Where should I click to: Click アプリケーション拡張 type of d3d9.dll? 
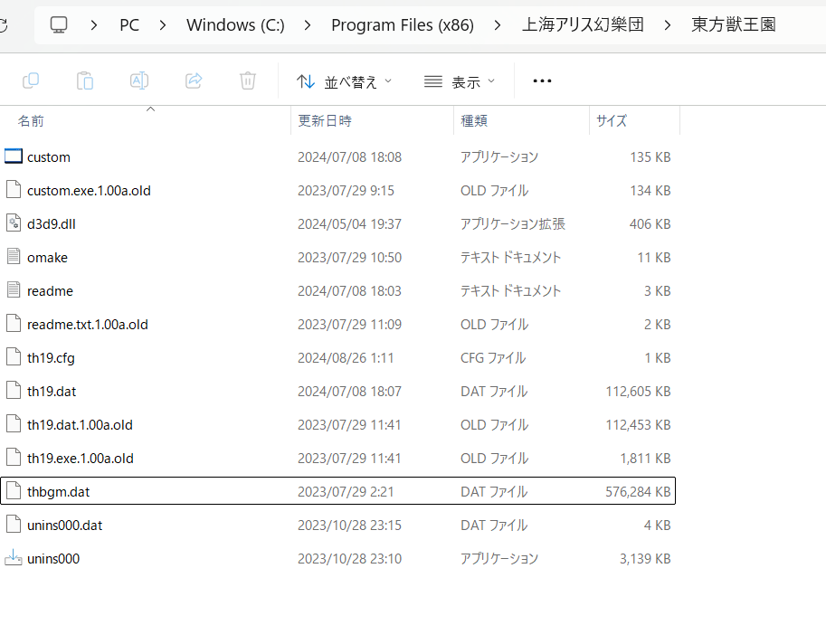click(513, 224)
